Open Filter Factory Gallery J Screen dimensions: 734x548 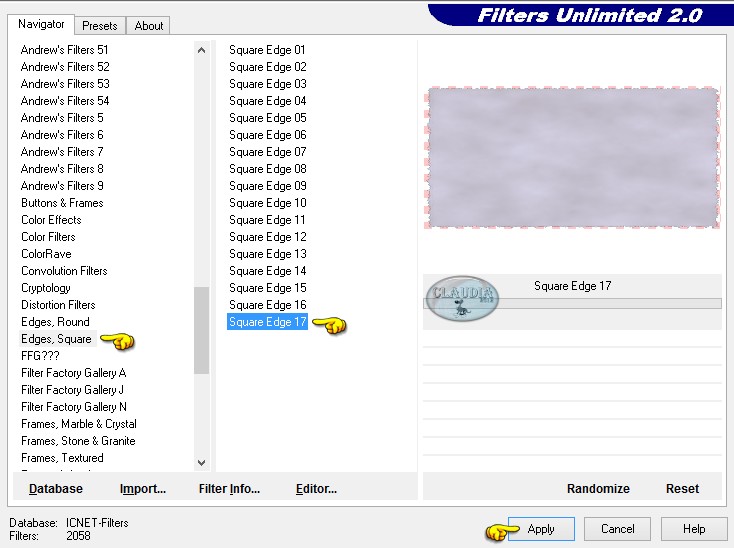[73, 390]
